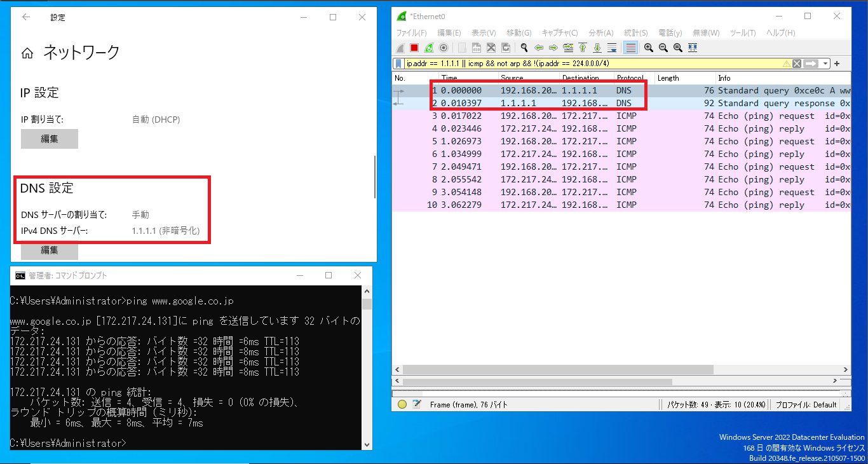Click プロファイル: Default in status bar
Screen dimensions: 868x464
[x=806, y=404]
